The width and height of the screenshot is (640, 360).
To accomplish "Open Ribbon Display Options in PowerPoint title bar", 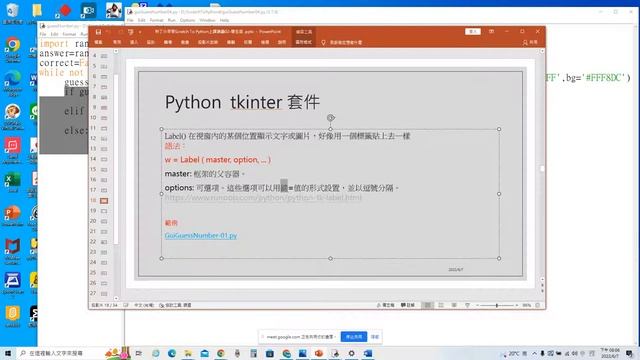I will coord(491,31).
